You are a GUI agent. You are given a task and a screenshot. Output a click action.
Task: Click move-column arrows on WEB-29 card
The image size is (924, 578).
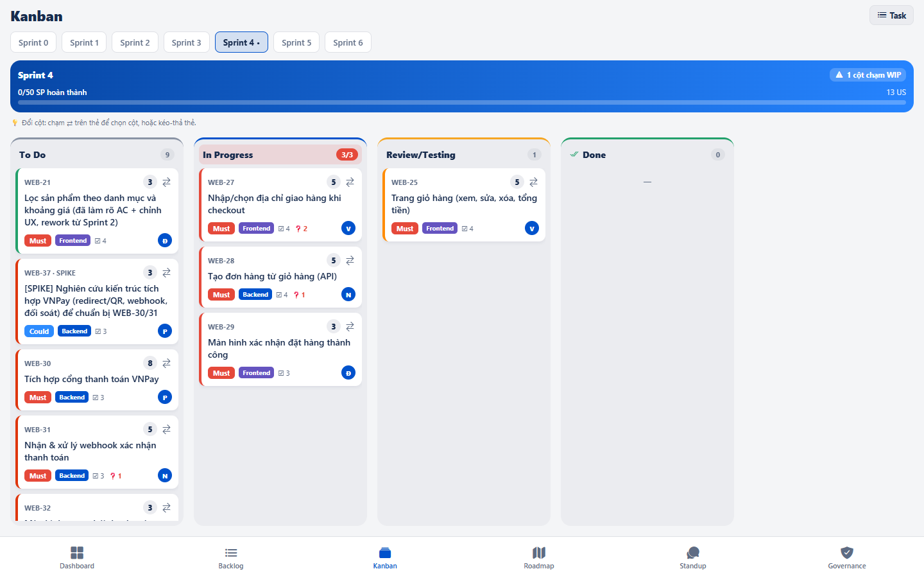click(x=350, y=327)
